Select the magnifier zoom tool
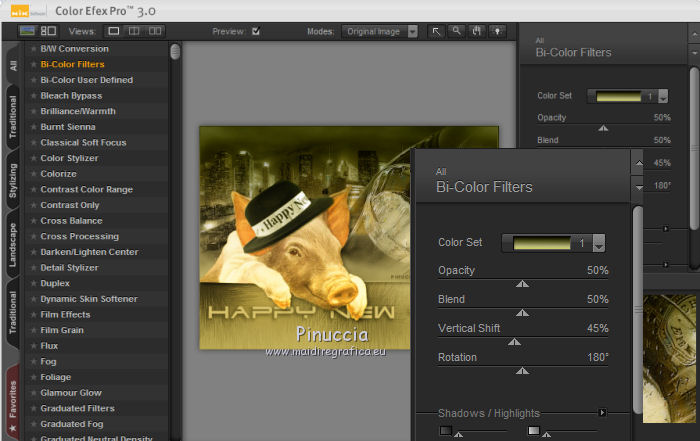Viewport: 700px width, 441px height. (456, 32)
